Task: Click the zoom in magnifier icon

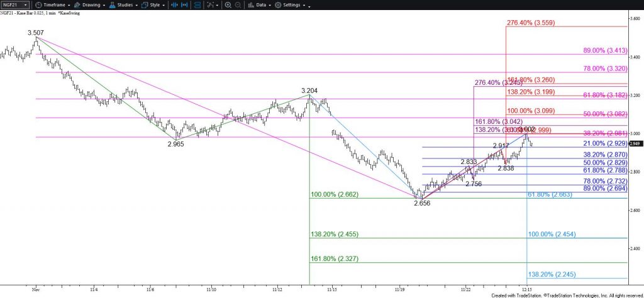Action: pyautogui.click(x=228, y=5)
